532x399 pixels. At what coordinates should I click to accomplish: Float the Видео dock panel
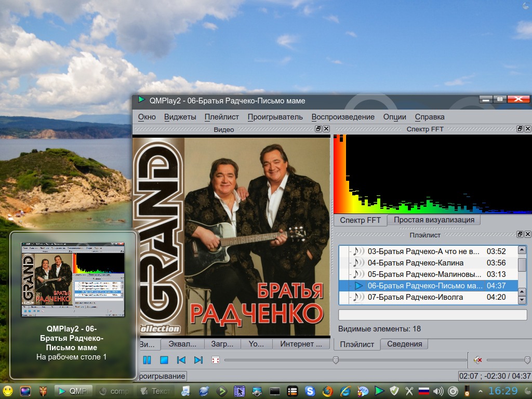coord(318,129)
